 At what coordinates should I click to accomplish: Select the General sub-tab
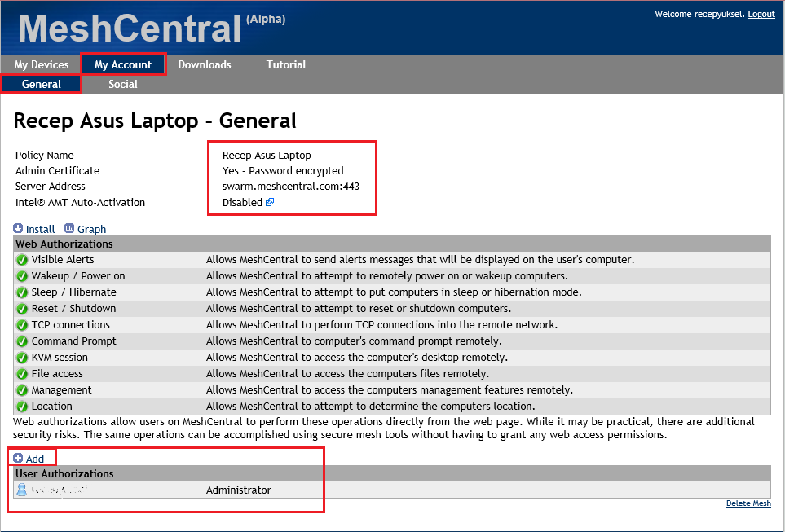point(41,84)
